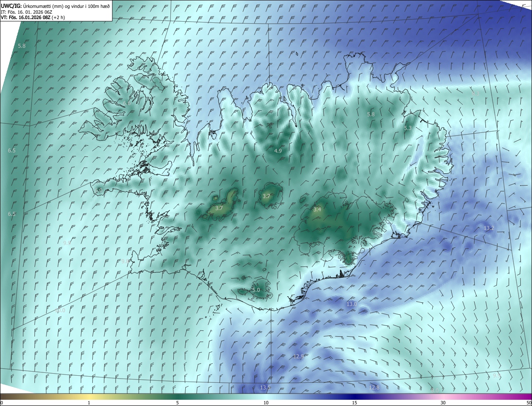The width and height of the screenshot is (532, 406).
Task: Click the "IT: Fös. 16. 01. 2026 06Z" line
Action: click(26, 12)
